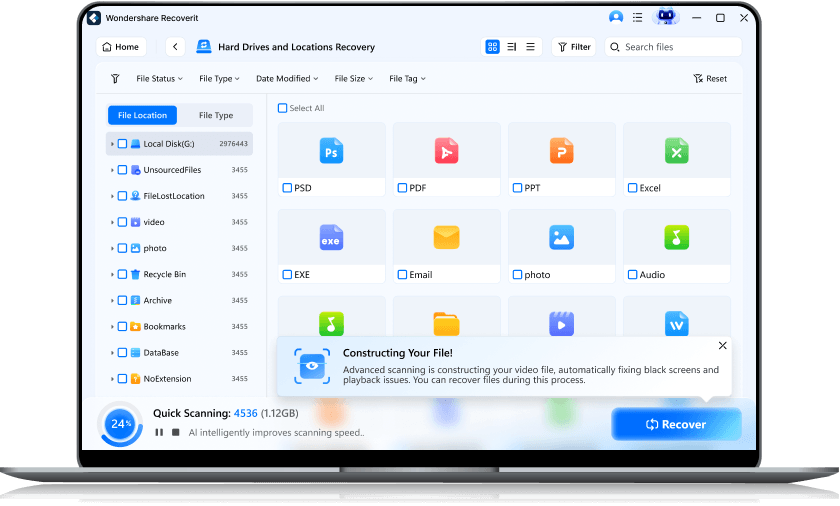Click the 24% scan progress ring
Screen dimensions: 840x506
tap(121, 424)
